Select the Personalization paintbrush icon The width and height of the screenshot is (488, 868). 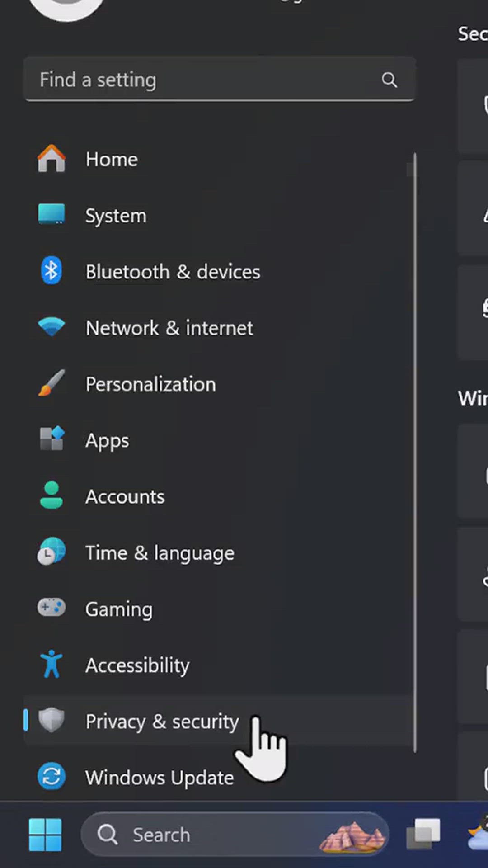(x=52, y=383)
